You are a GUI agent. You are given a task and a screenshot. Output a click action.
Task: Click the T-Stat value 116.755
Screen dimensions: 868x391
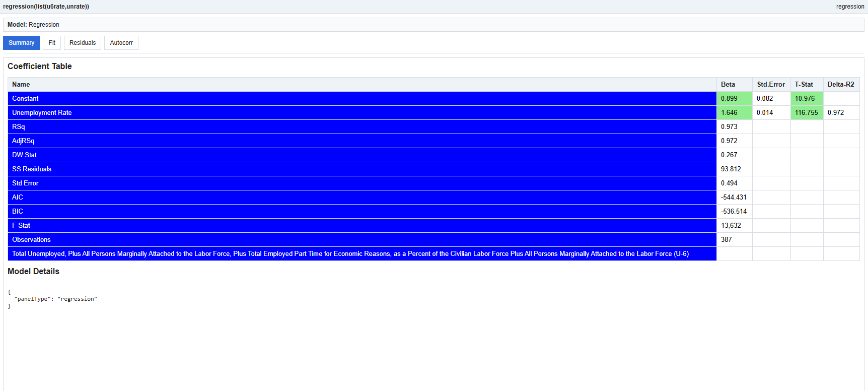[x=807, y=113]
